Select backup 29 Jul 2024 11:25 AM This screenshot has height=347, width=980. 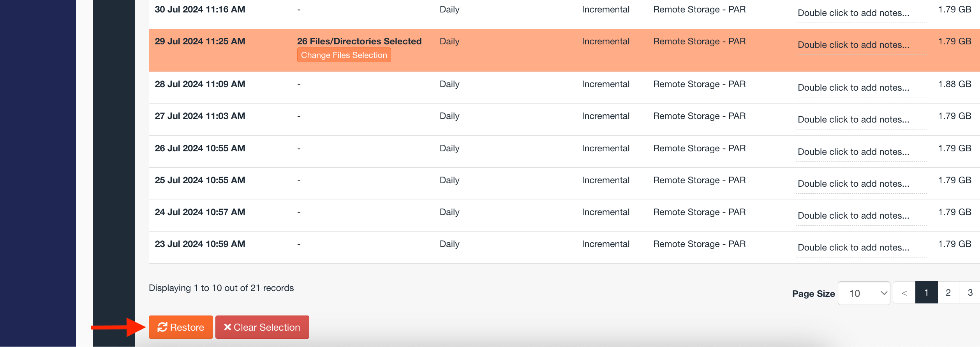pyautogui.click(x=200, y=41)
